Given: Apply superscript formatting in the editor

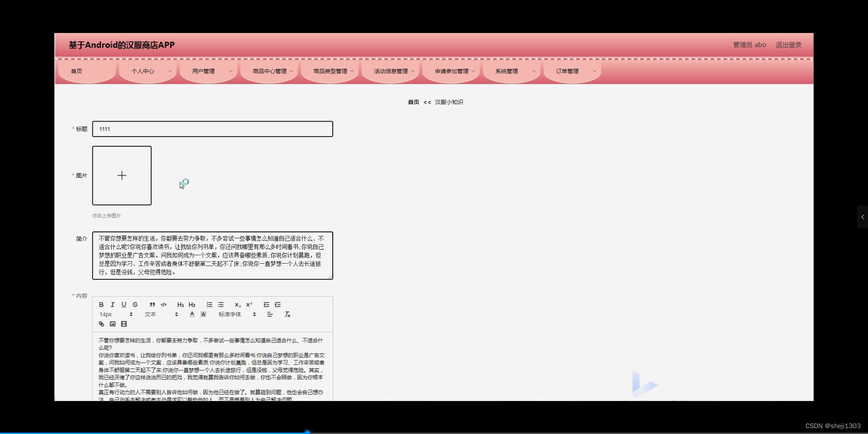Looking at the screenshot, I should click(x=249, y=304).
